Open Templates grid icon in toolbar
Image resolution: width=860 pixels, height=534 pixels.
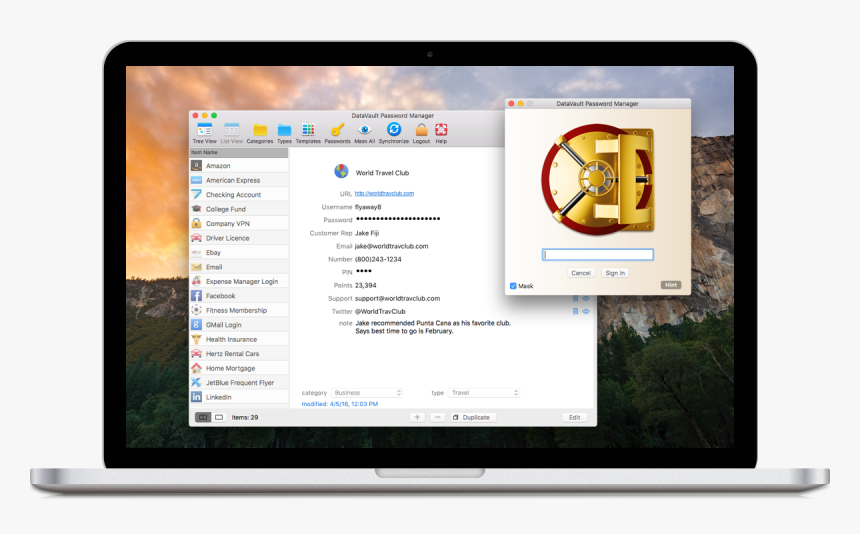[x=308, y=133]
